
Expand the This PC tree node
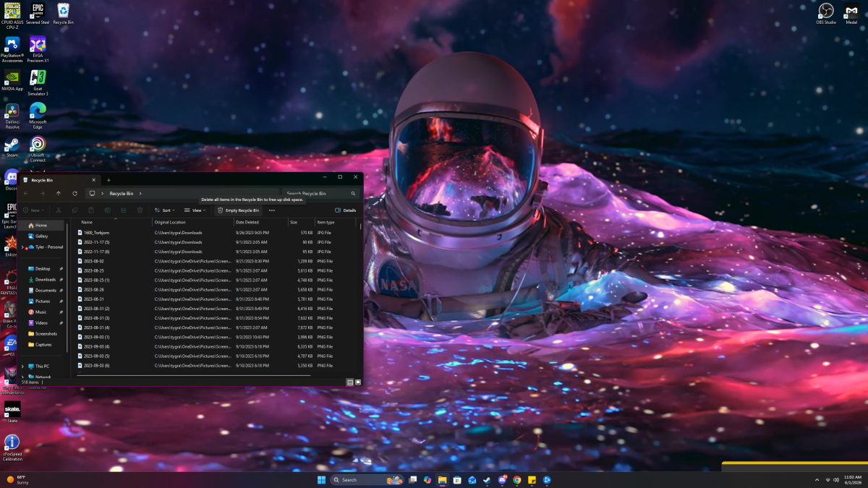(22, 366)
